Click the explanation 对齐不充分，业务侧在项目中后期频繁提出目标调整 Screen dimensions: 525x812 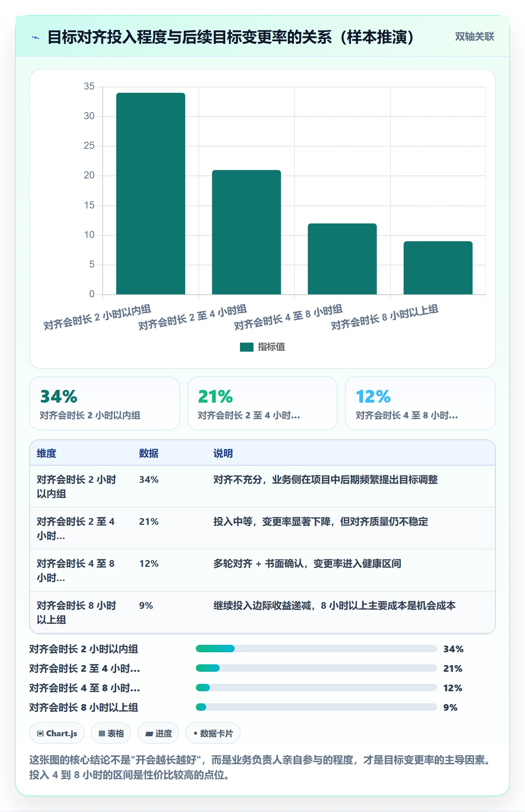tap(325, 479)
